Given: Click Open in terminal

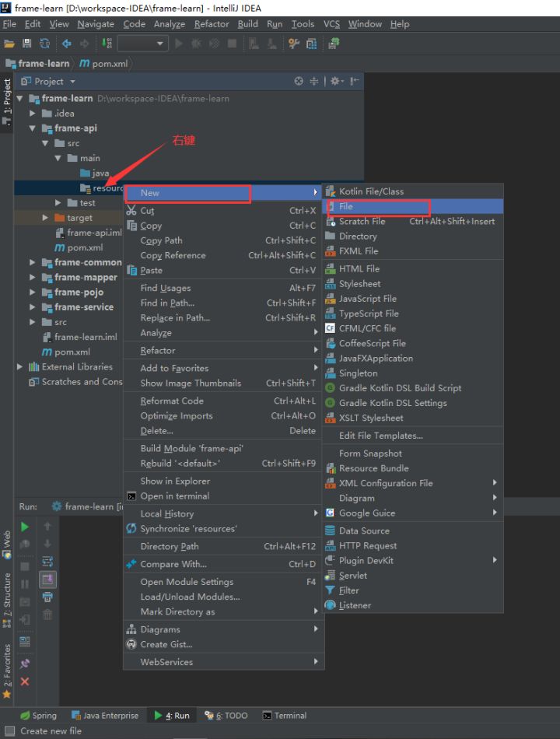Looking at the screenshot, I should [223, 496].
